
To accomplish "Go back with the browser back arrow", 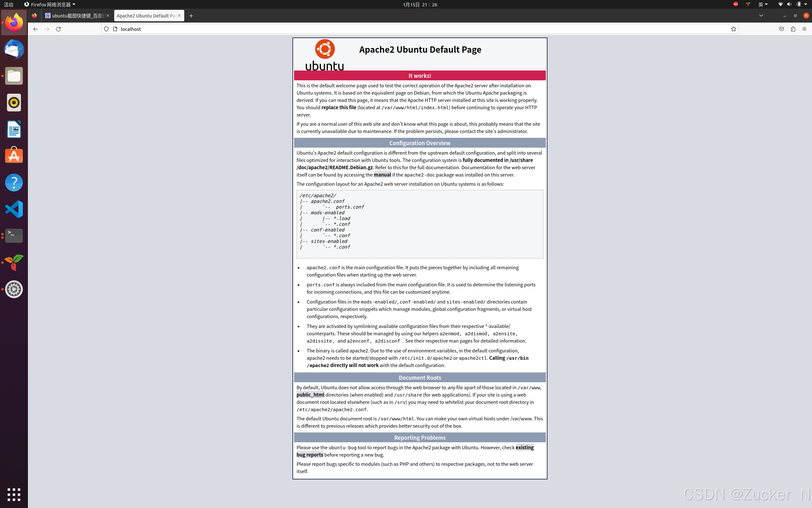I will coord(35,29).
